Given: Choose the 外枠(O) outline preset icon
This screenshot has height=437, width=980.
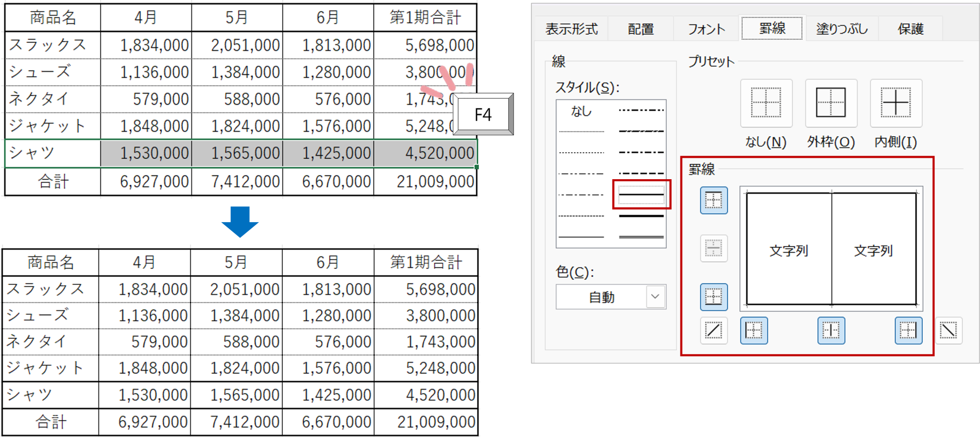Looking at the screenshot, I should click(x=831, y=103).
